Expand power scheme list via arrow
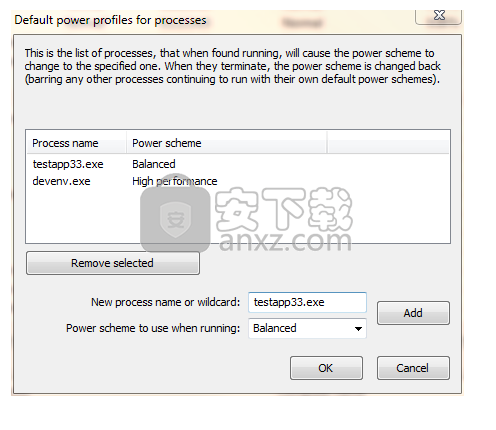496x430 pixels. pos(358,329)
